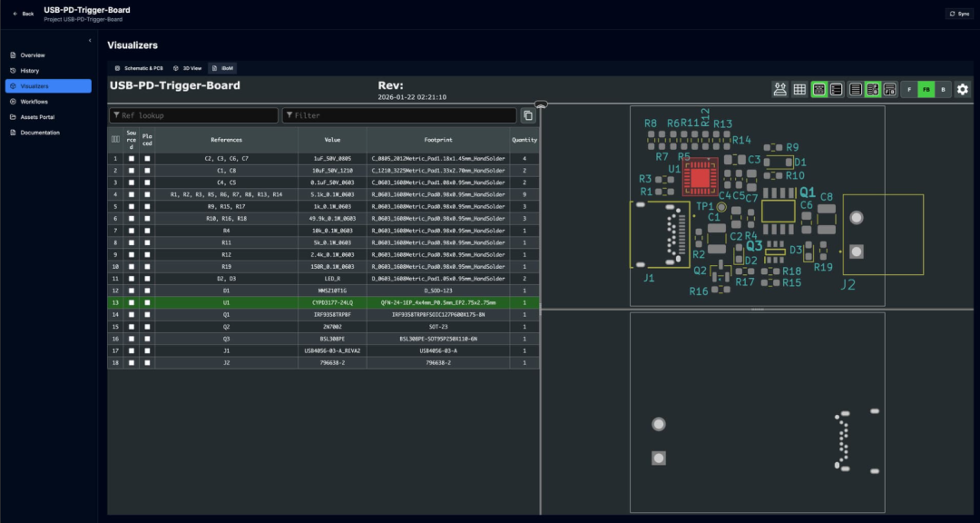Screen dimensions: 980x523
Task: Focus the Filter input field
Action: 399,115
